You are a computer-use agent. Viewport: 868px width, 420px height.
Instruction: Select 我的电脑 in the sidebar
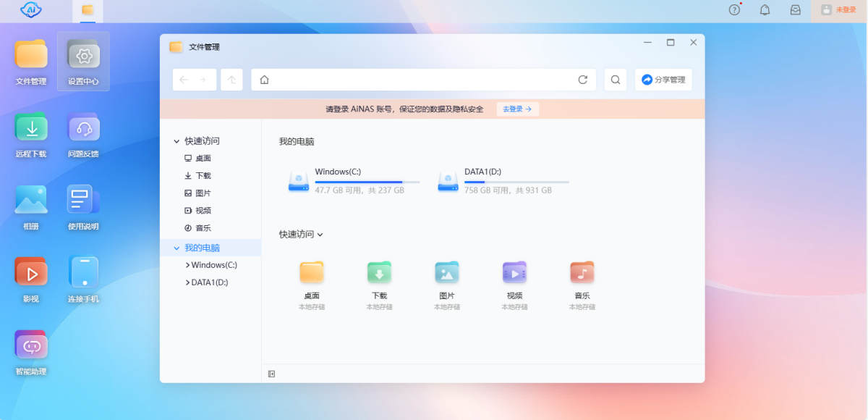[202, 248]
